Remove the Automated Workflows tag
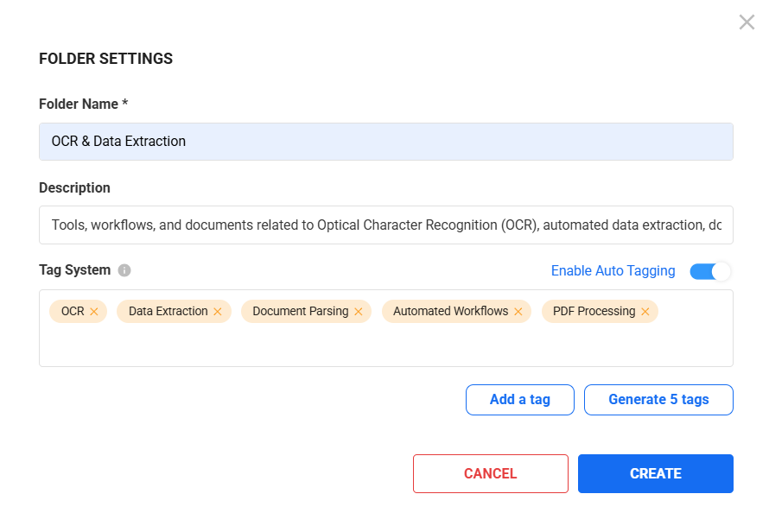The width and height of the screenshot is (769, 532). tap(518, 312)
